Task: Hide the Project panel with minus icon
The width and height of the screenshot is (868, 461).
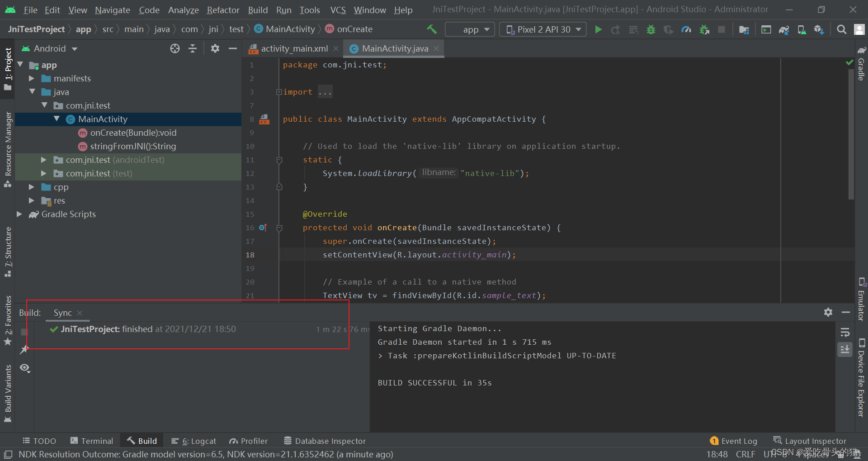Action: 233,48
